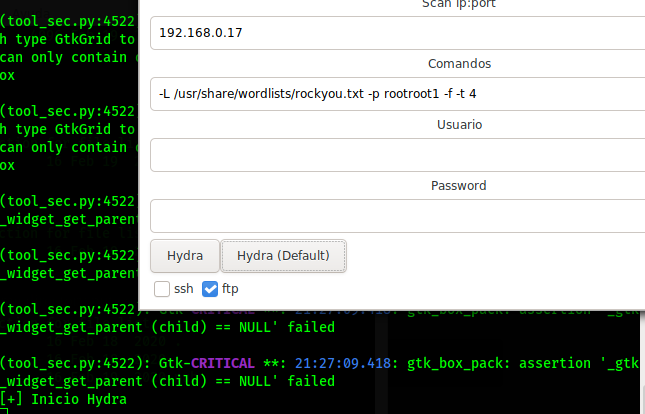Click the Password label above its field
Screen dimensions: 645x414
[x=458, y=186]
